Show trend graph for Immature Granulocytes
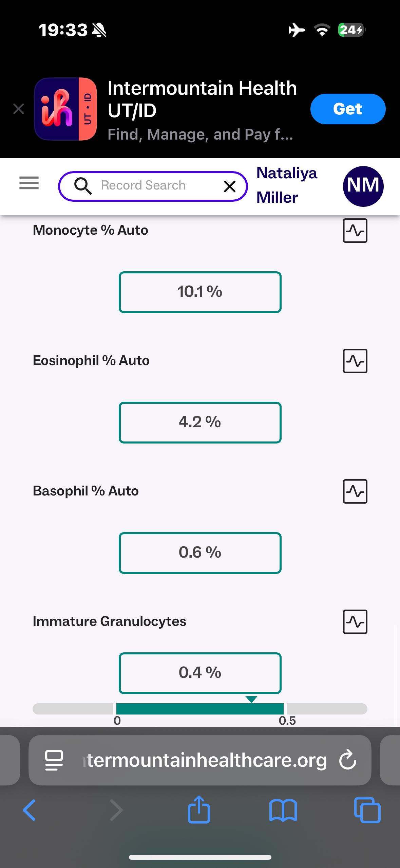The width and height of the screenshot is (400, 868). tap(355, 622)
